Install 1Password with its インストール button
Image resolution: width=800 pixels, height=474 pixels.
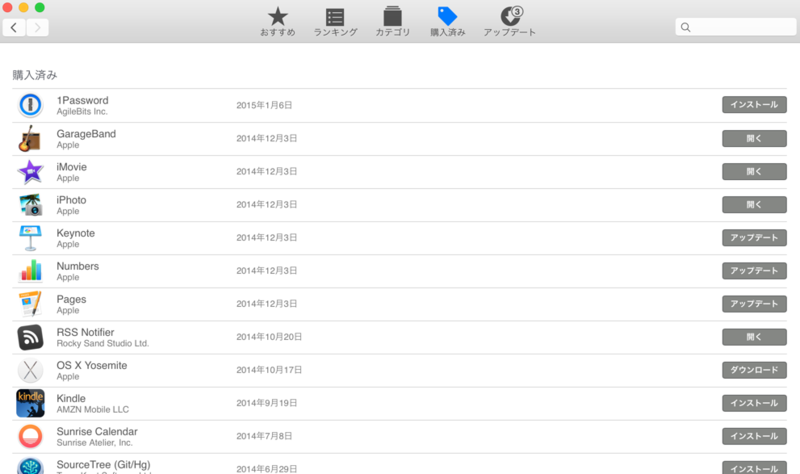tap(754, 105)
